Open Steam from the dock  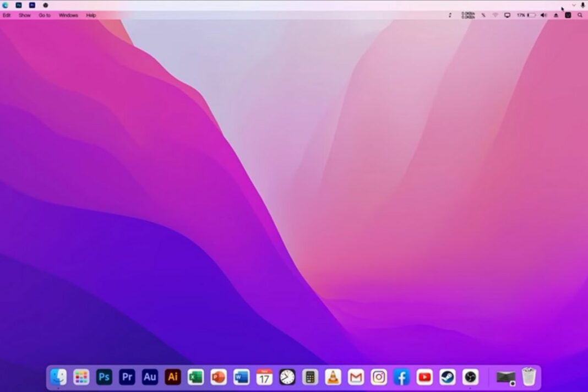pos(447,377)
